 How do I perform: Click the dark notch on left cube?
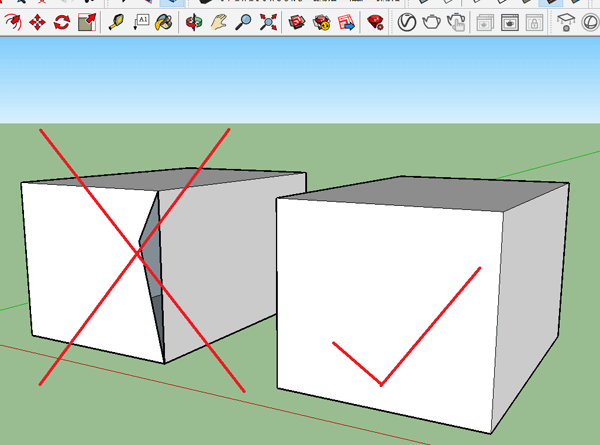[153, 268]
